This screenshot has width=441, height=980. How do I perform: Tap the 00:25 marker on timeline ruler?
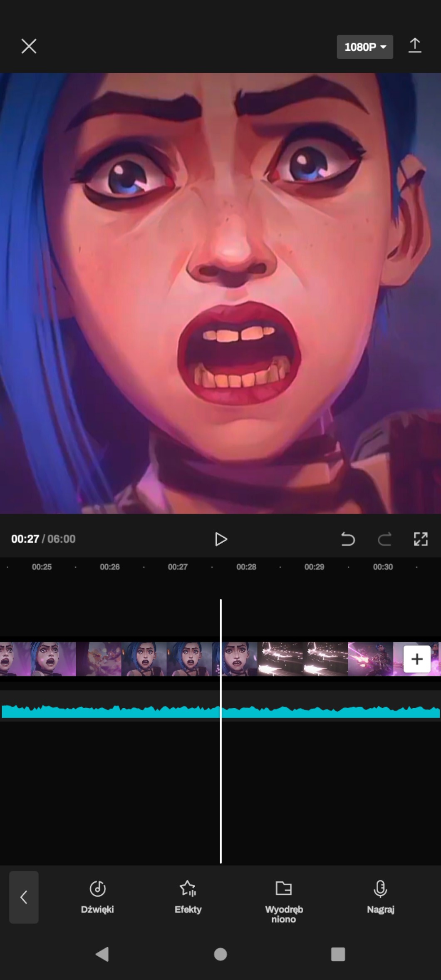[x=42, y=567]
